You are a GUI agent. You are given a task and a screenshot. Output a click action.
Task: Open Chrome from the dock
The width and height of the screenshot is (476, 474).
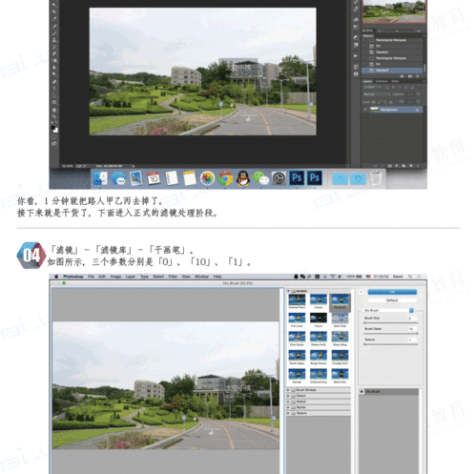pos(225,178)
